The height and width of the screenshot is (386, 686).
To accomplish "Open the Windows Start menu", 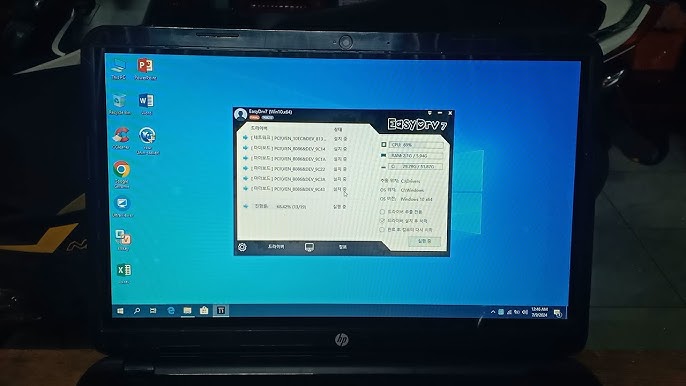I will [120, 311].
